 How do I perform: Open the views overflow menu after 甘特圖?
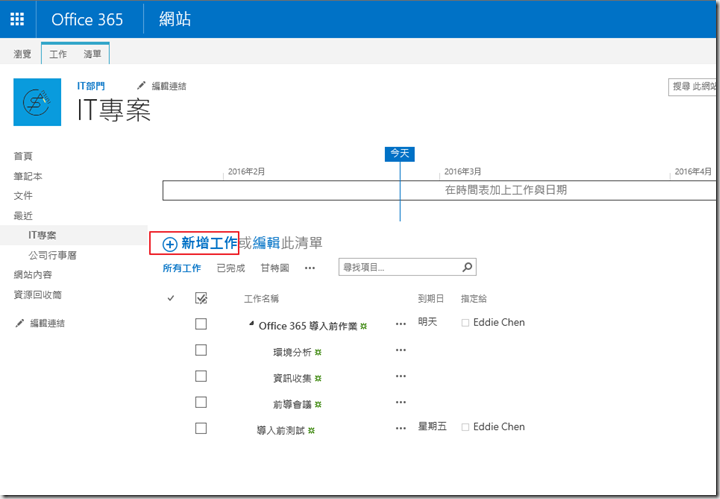coord(310,268)
